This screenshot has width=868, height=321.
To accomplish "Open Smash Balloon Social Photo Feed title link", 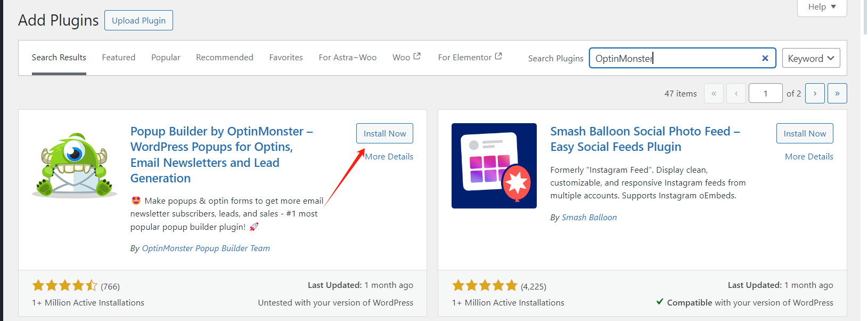I will coord(645,139).
